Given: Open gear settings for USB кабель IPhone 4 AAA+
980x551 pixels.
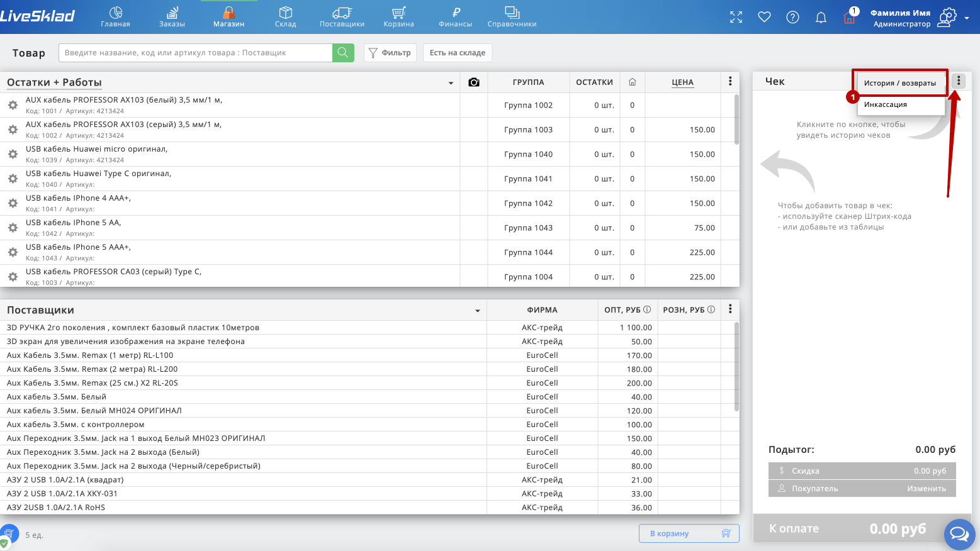Looking at the screenshot, I should point(13,203).
